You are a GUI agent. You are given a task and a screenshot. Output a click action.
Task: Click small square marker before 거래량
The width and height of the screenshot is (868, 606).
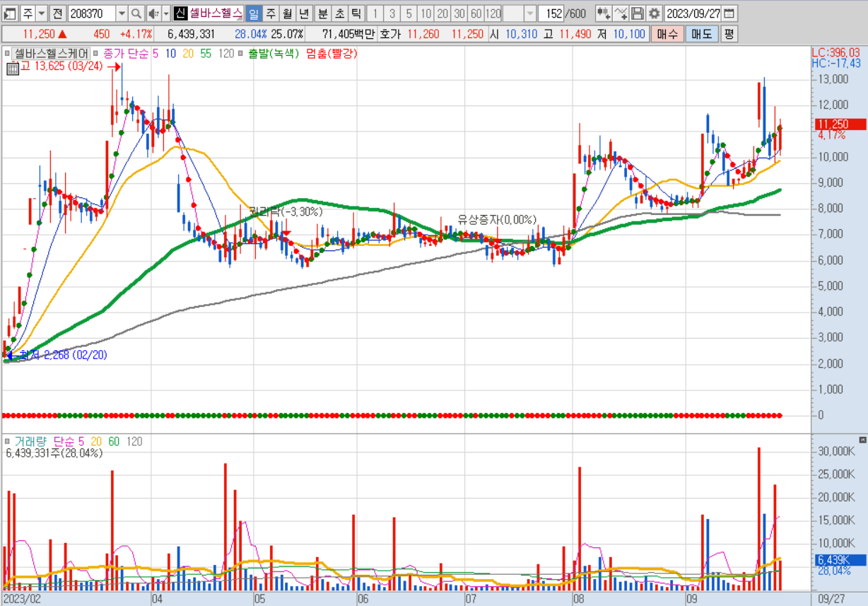pos(7,442)
